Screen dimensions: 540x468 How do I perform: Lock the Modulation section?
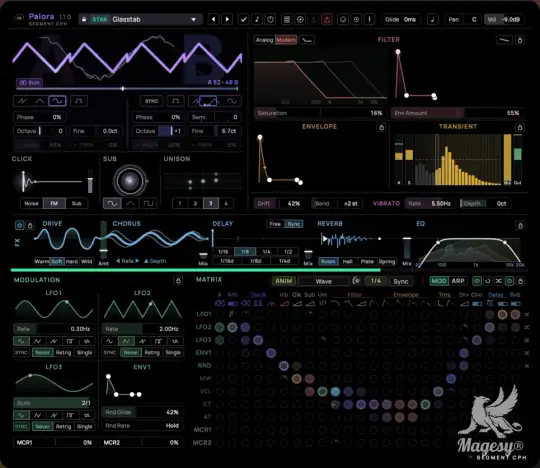[178, 281]
